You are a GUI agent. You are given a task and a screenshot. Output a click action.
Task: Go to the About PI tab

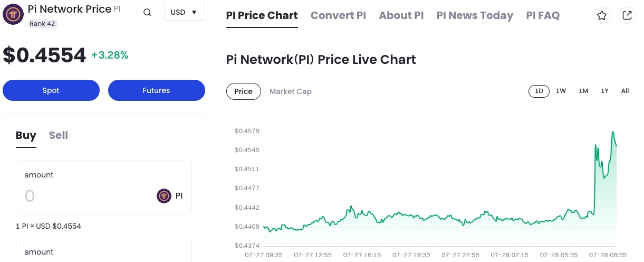(401, 16)
